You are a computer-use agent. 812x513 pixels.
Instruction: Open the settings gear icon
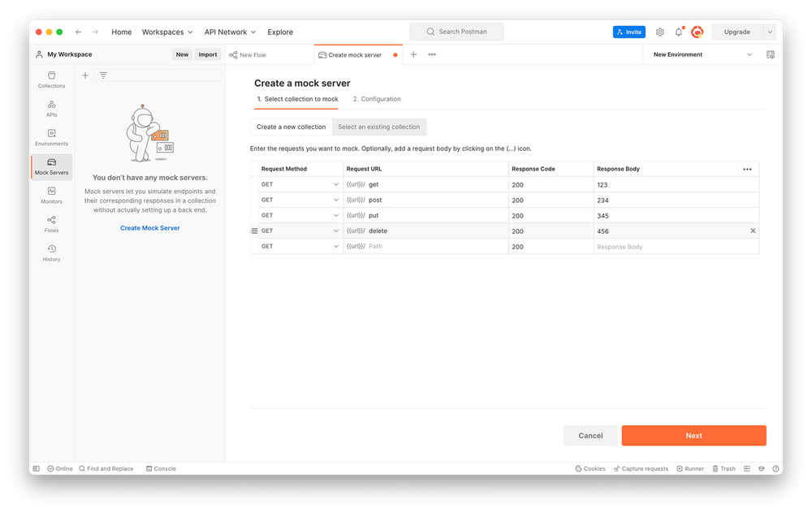(x=659, y=32)
